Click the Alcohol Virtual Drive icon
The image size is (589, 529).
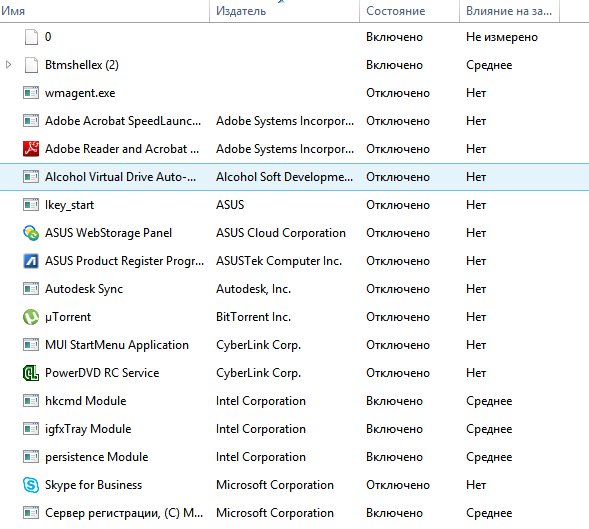tap(31, 177)
